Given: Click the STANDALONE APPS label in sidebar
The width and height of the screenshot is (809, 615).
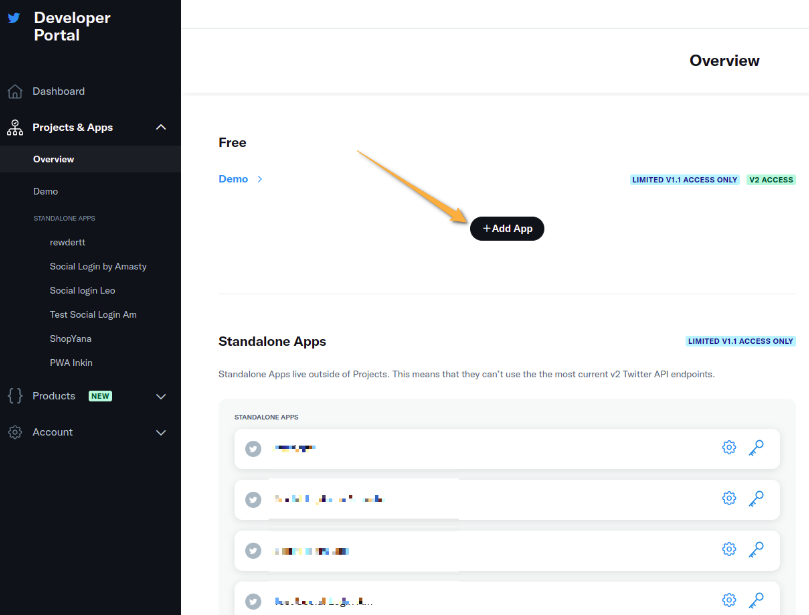Looking at the screenshot, I should (64, 218).
